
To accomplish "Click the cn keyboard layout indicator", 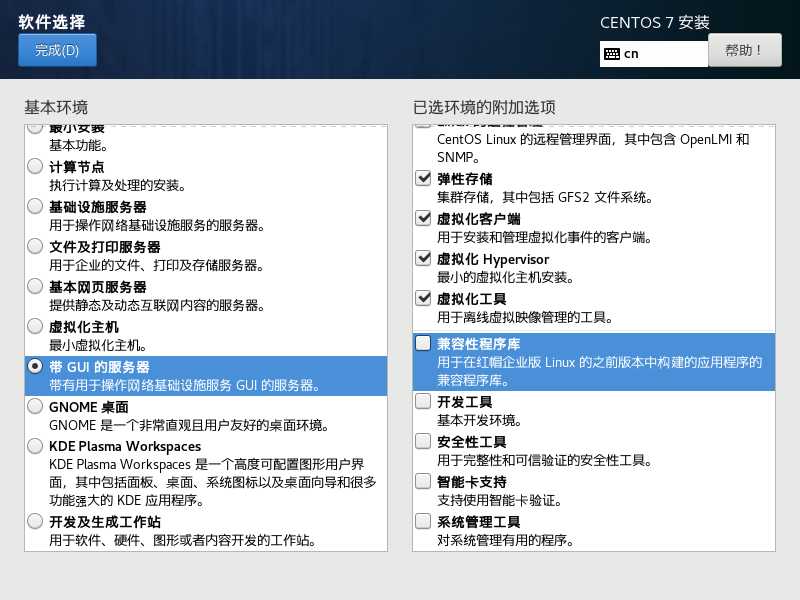I will click(654, 54).
